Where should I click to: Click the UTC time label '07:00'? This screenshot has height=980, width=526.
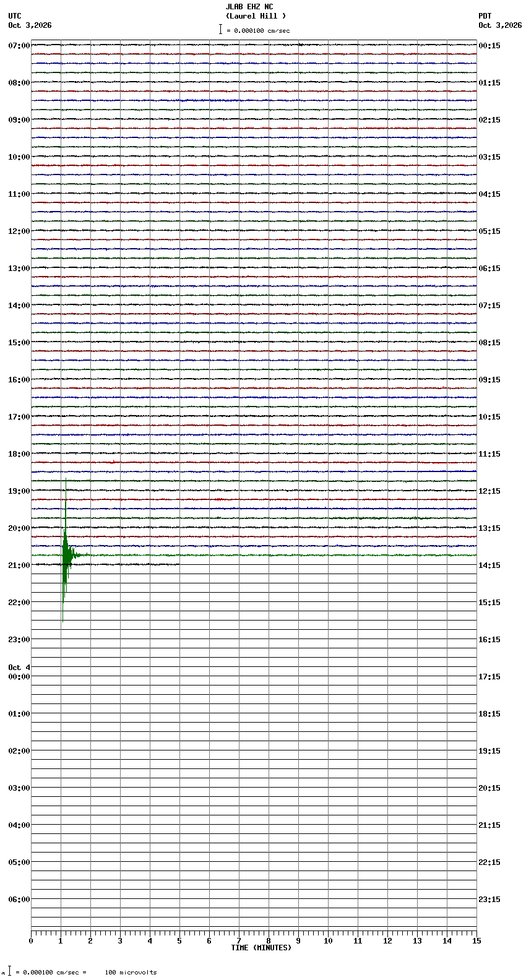point(19,46)
